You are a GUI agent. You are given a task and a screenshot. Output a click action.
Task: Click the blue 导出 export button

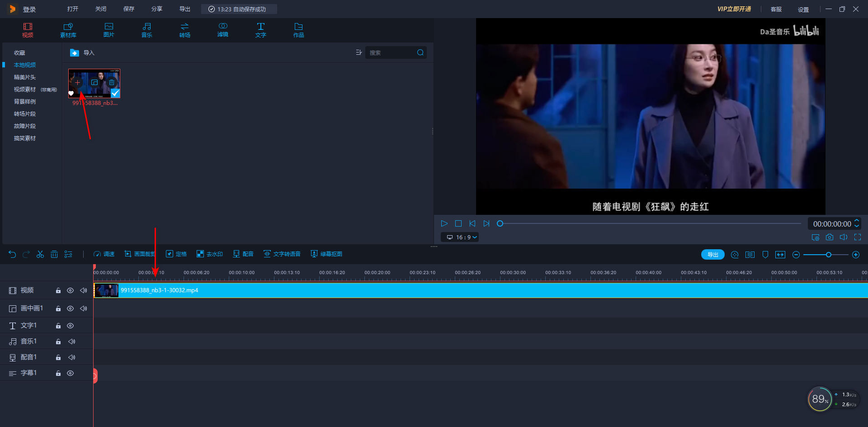click(x=712, y=255)
